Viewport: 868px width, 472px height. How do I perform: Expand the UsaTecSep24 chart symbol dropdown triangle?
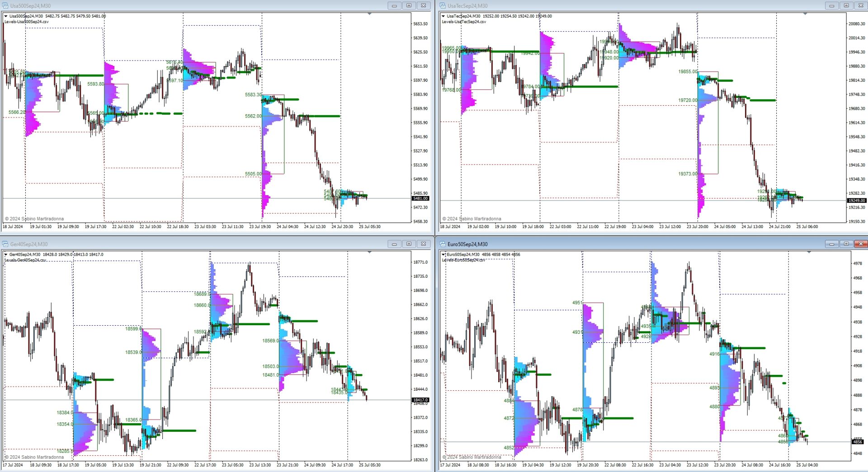[x=443, y=16]
